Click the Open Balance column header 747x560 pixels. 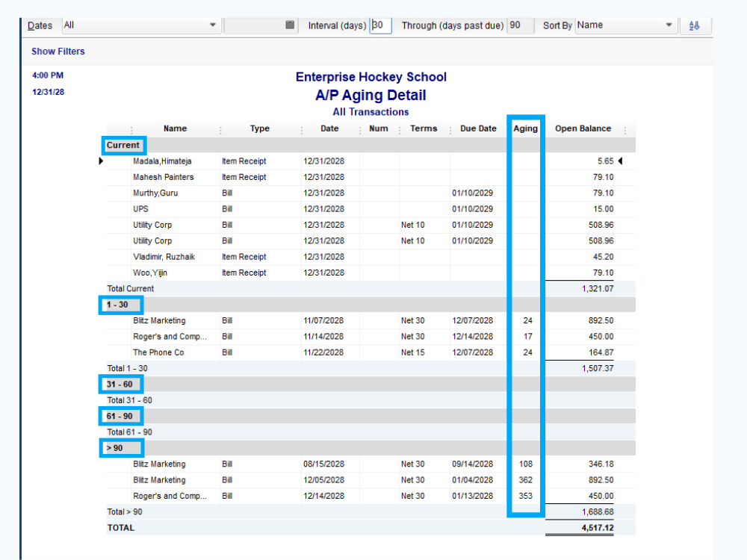tap(583, 128)
